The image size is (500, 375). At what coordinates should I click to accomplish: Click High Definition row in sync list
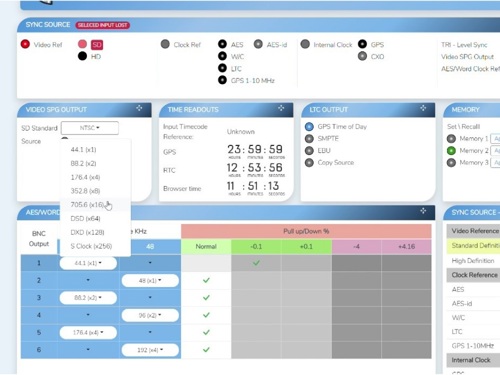point(473,261)
